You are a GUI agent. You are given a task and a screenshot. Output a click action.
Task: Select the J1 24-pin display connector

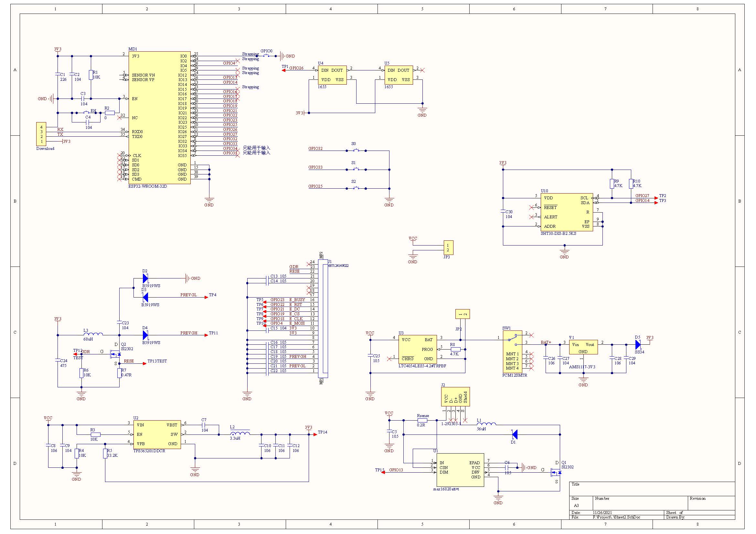[323, 319]
